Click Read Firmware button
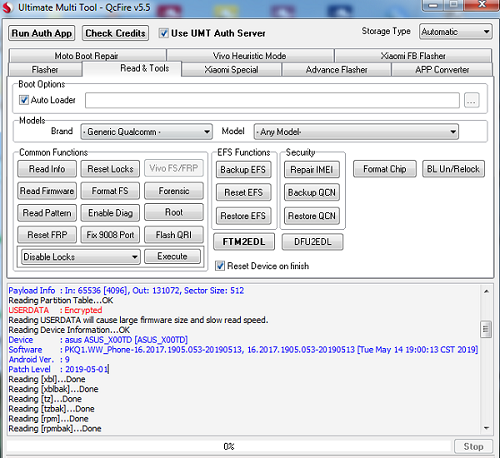500x458 pixels. click(x=47, y=191)
